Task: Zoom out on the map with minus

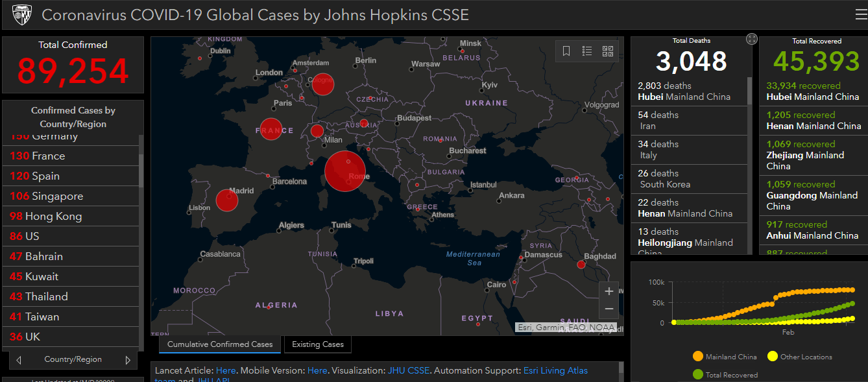Action: click(x=609, y=309)
